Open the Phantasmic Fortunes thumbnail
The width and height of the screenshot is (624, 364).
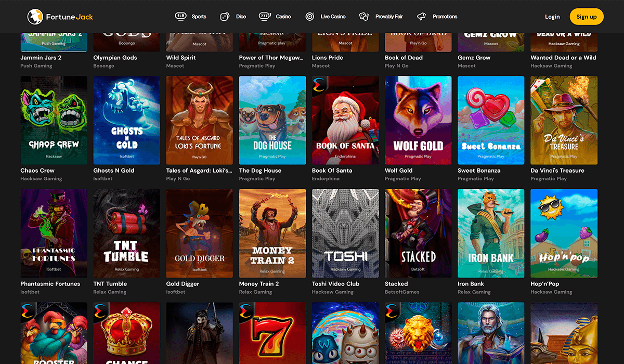[x=54, y=233]
